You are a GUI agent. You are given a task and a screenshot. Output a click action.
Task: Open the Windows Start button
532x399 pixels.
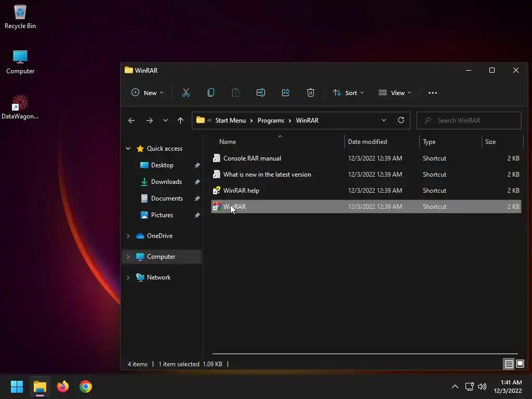point(17,387)
